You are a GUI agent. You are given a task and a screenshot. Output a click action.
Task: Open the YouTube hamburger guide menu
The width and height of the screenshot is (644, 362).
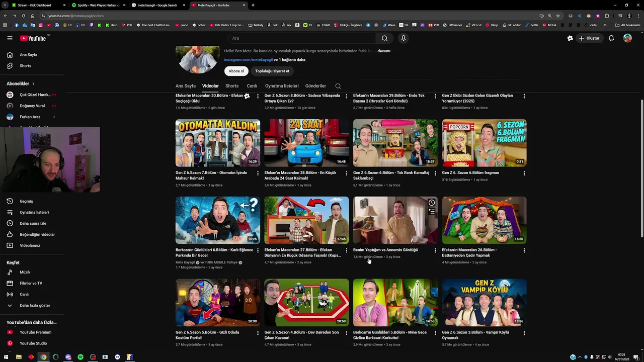click(10, 38)
